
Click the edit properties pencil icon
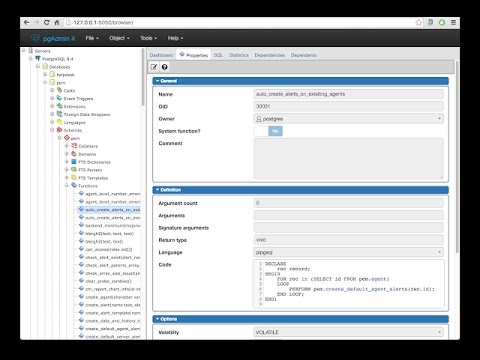[x=154, y=67]
